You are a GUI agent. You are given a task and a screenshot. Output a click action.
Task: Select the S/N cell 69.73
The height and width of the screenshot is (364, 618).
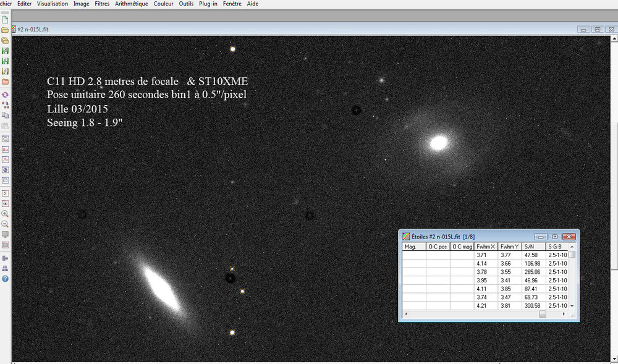point(534,297)
